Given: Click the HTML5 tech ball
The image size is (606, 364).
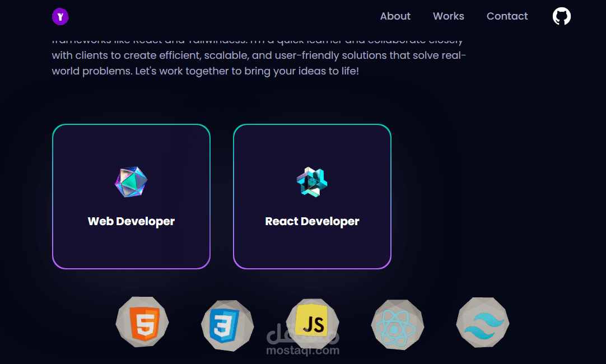Looking at the screenshot, I should (x=142, y=322).
